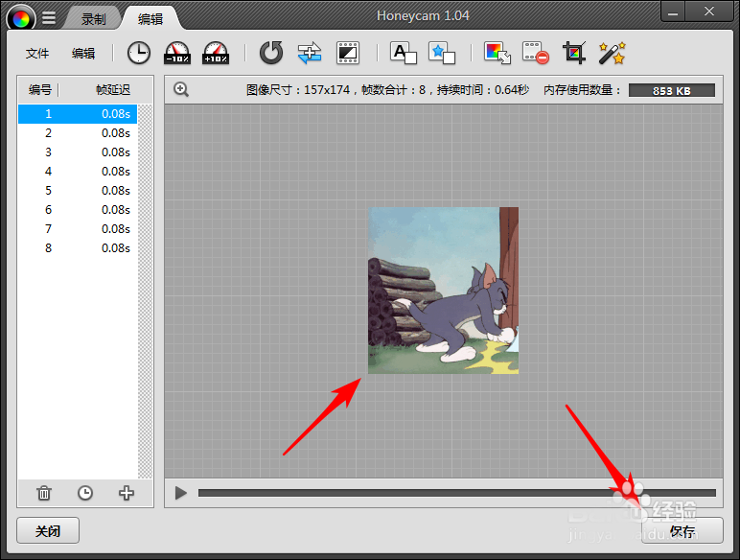Switch to the 录制 tab
The height and width of the screenshot is (560, 740).
(x=93, y=19)
